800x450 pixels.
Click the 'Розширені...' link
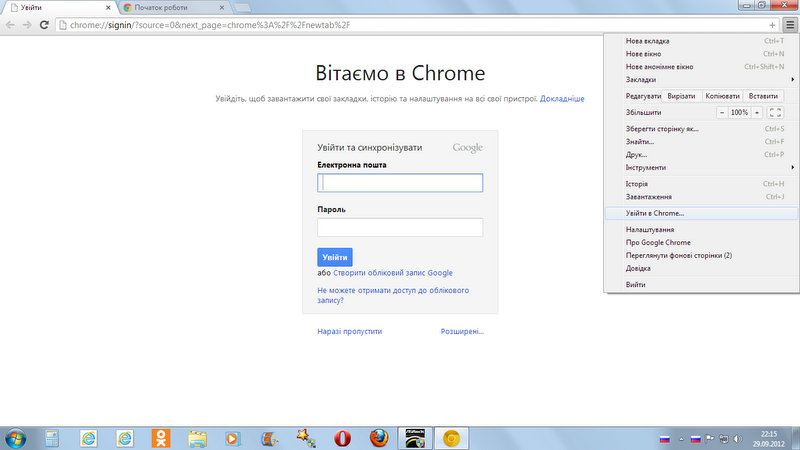tap(462, 331)
